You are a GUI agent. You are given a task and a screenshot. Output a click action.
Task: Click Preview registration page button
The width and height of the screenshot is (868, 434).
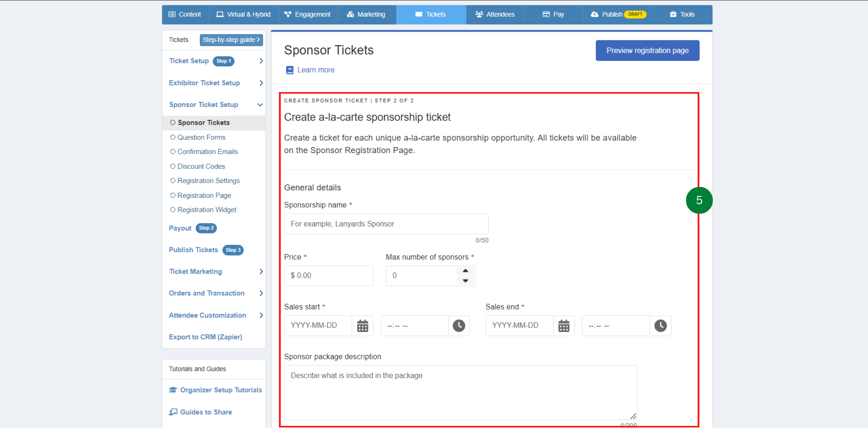point(647,50)
